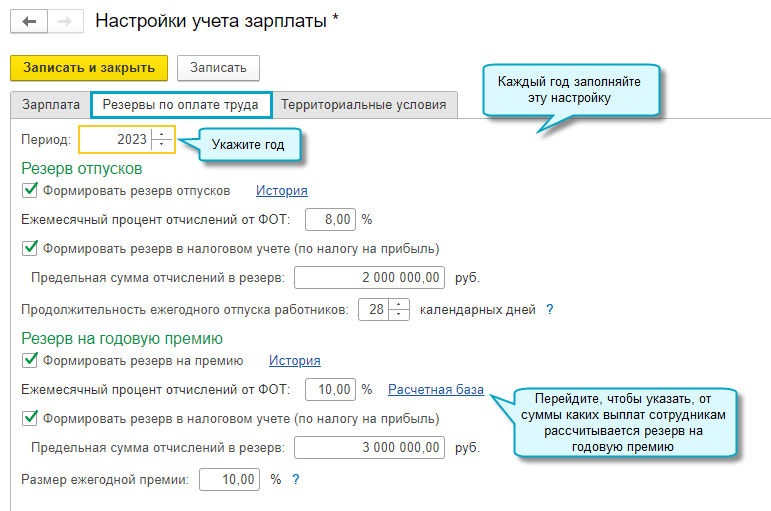
Task: Increase the Период year with up arrow
Action: [163, 133]
